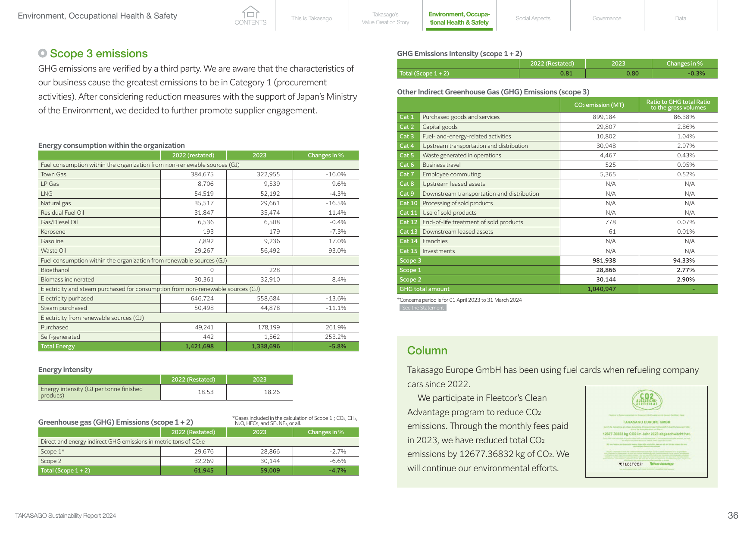Click the Scope 3 emissions heading
This screenshot has width=756, height=535.
pyautogui.click(x=99, y=53)
